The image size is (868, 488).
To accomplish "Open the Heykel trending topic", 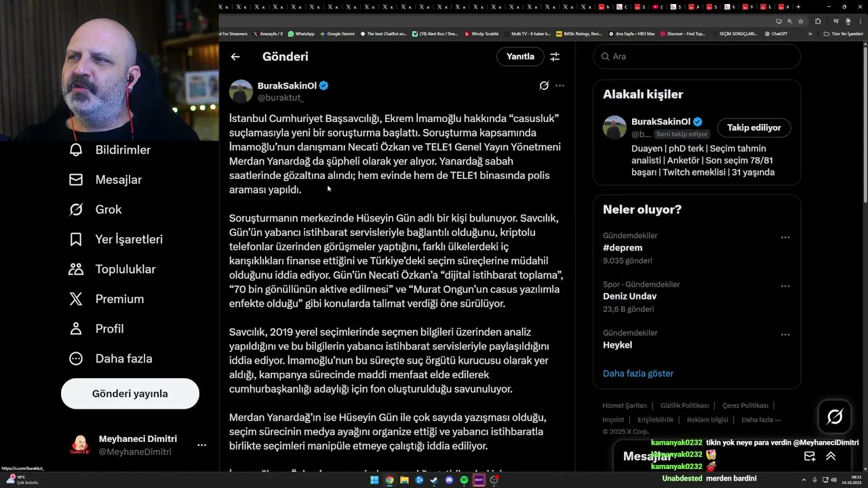I will click(617, 345).
